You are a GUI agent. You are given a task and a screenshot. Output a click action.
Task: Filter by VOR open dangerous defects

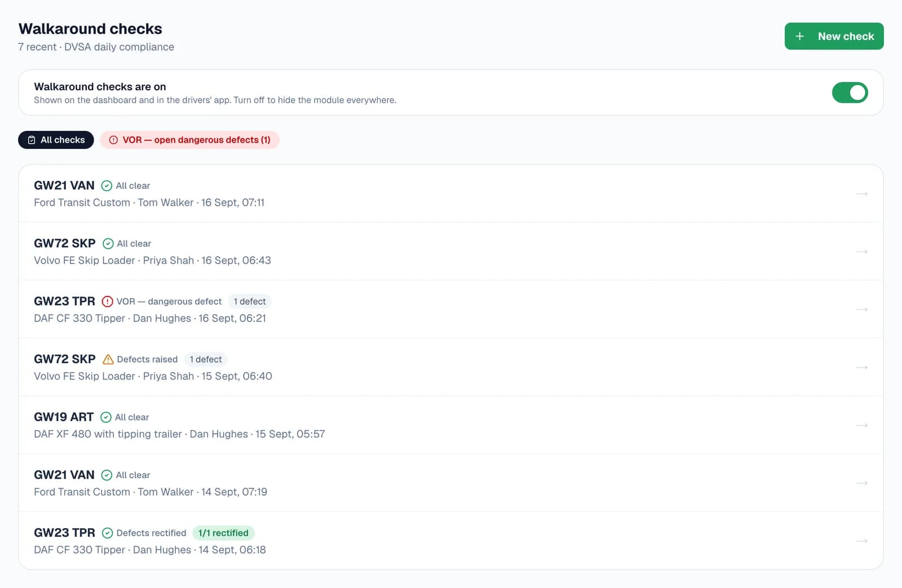coord(189,140)
